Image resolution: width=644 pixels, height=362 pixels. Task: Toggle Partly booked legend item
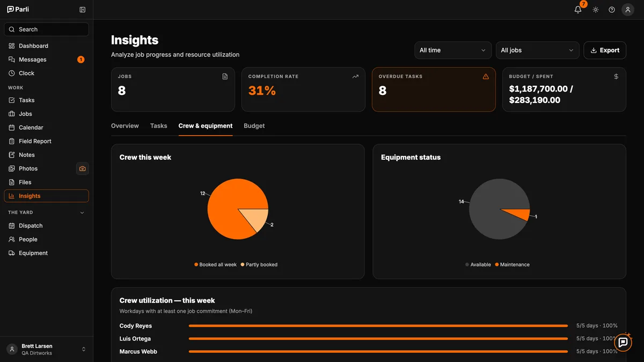259,265
